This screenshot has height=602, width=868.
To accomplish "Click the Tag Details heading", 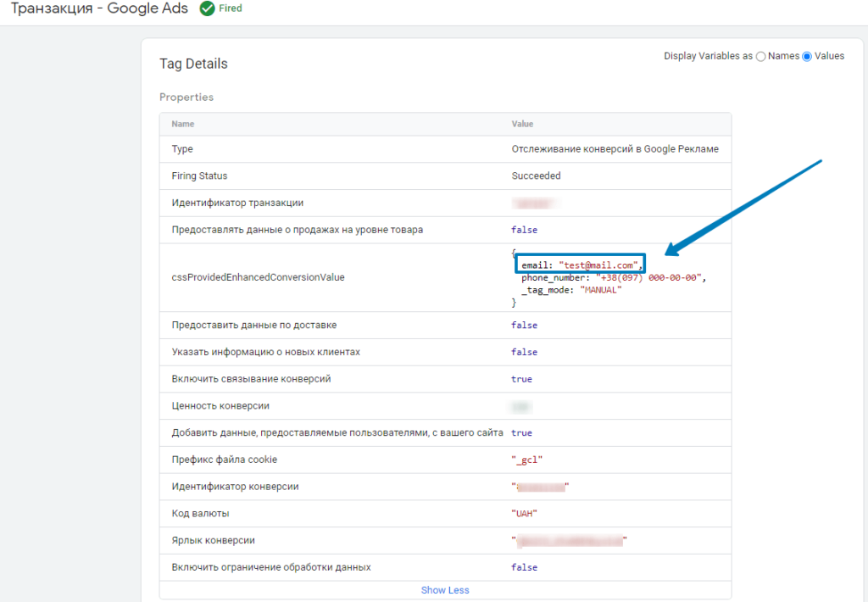I will pyautogui.click(x=193, y=64).
